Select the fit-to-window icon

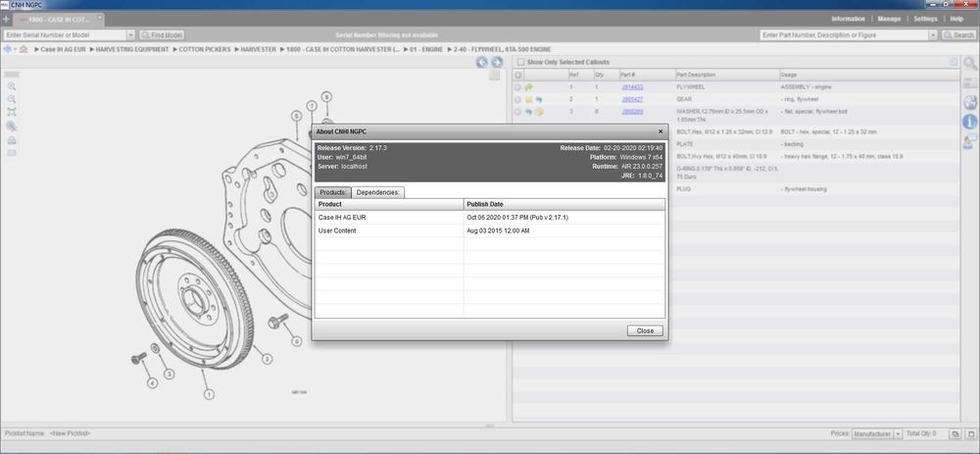coord(11,113)
